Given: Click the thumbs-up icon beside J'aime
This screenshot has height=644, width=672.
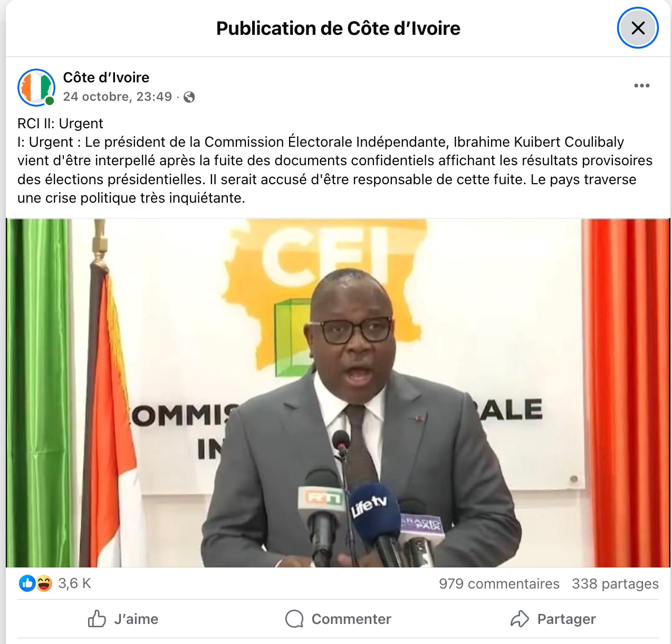Looking at the screenshot, I should tap(97, 619).
